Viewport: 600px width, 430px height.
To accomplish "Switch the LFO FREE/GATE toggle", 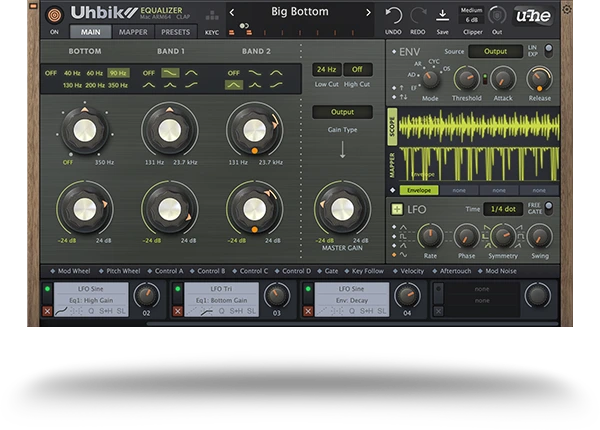I will 547,208.
